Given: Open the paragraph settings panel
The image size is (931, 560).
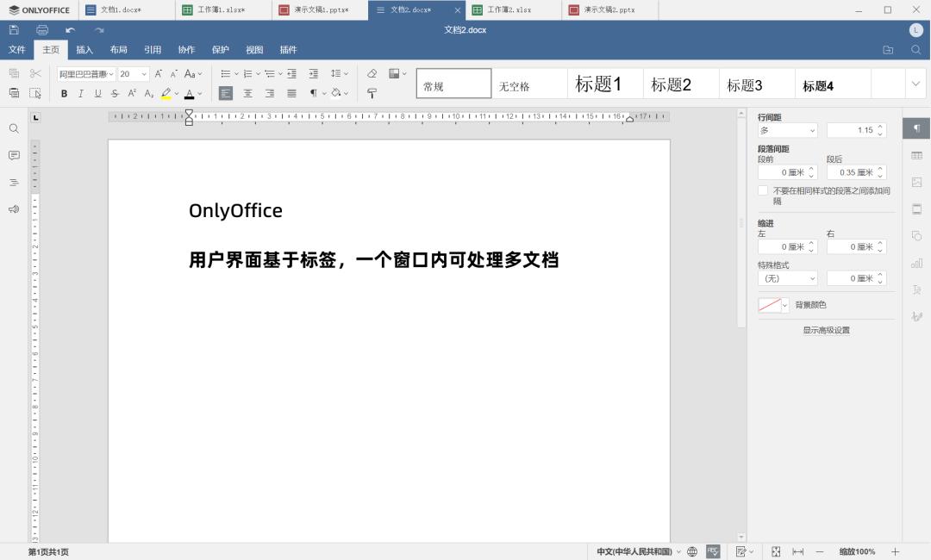Looking at the screenshot, I should (915, 128).
